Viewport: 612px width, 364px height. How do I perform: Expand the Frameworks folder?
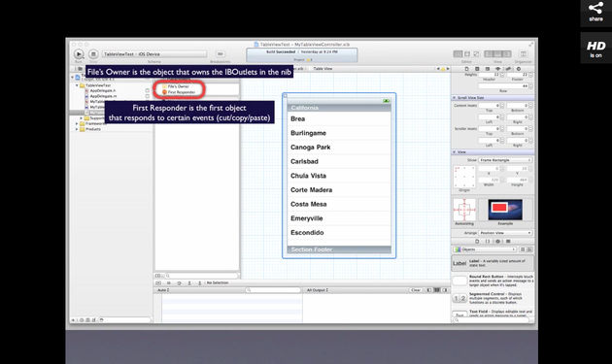tap(77, 123)
